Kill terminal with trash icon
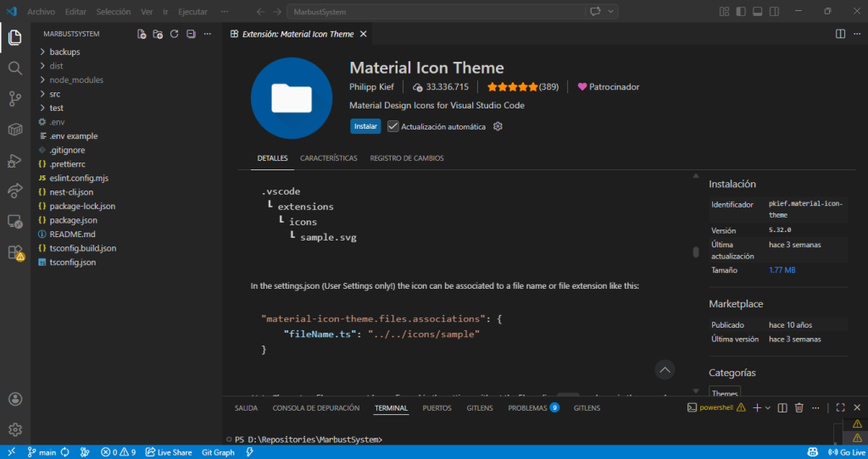The width and height of the screenshot is (868, 459). pos(798,407)
